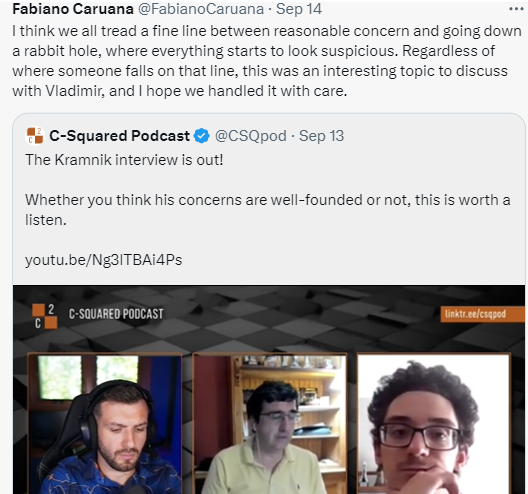Click the middle video panel with bookshelf
The width and height of the screenshot is (528, 494).
(270, 423)
